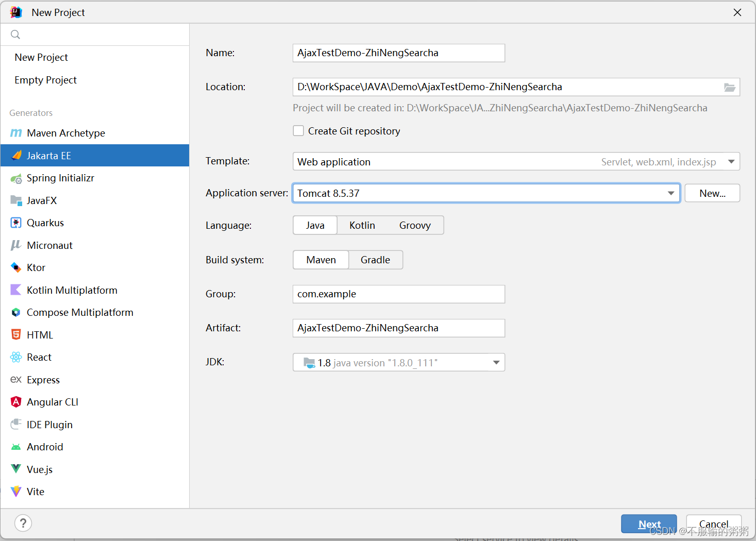
Task: Open the JDK 1.8 combo box
Action: tap(399, 362)
